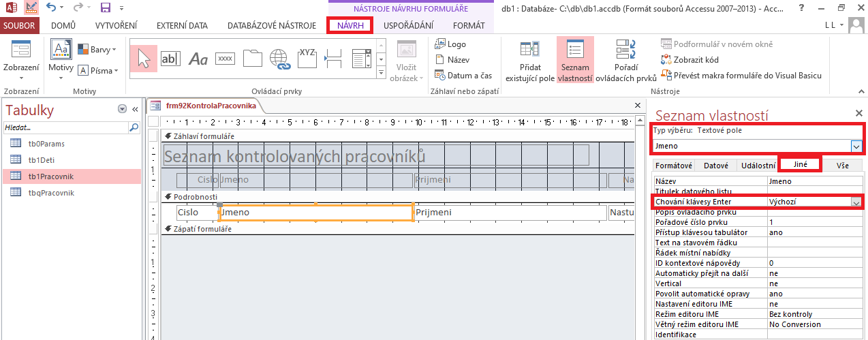Collapse the Tabulky navigation pane

click(135, 109)
